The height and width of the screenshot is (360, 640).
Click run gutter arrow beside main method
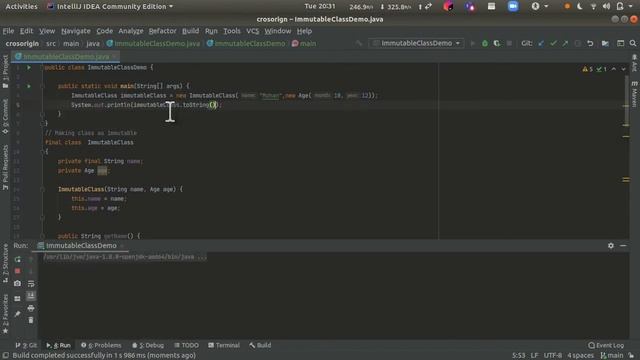pos(29,86)
